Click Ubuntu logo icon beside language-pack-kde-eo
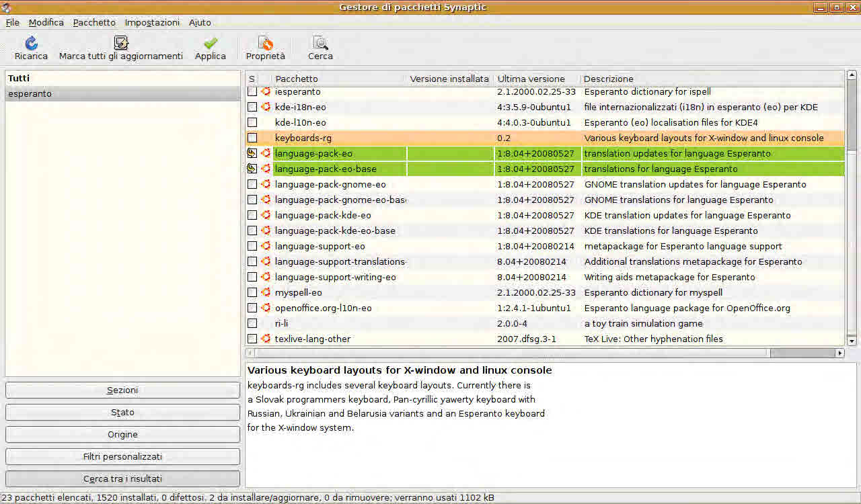The height and width of the screenshot is (504, 861). coord(266,215)
